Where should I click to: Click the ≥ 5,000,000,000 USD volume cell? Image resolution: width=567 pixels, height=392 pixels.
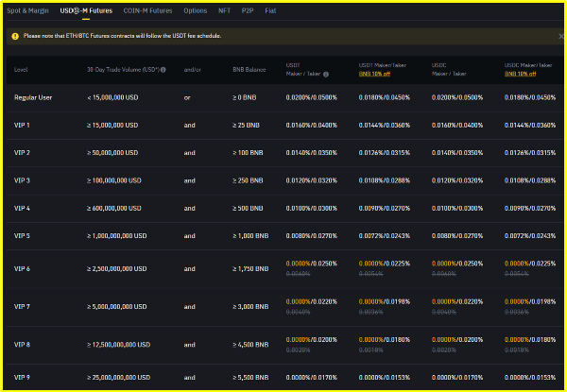pyautogui.click(x=117, y=307)
